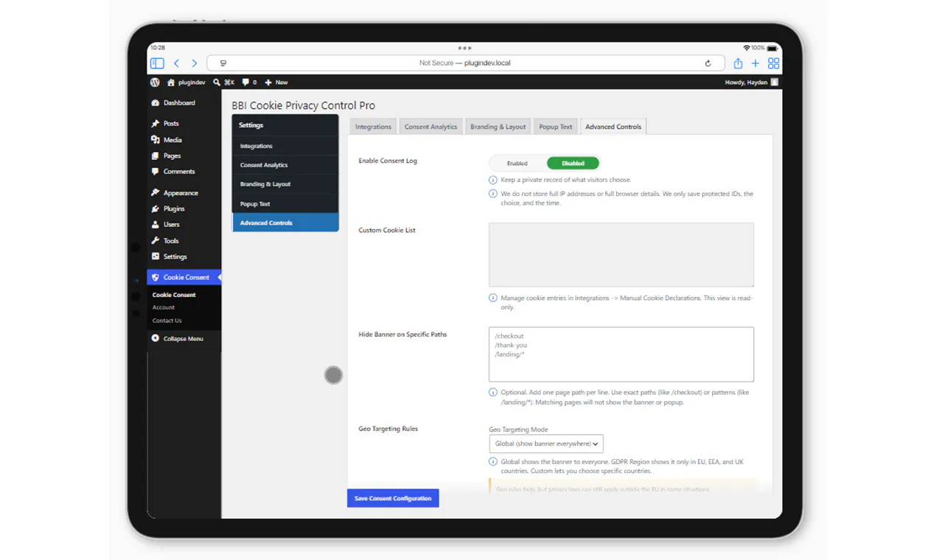Toggle the Safari sidebar icon
The image size is (936, 560).
tap(157, 63)
